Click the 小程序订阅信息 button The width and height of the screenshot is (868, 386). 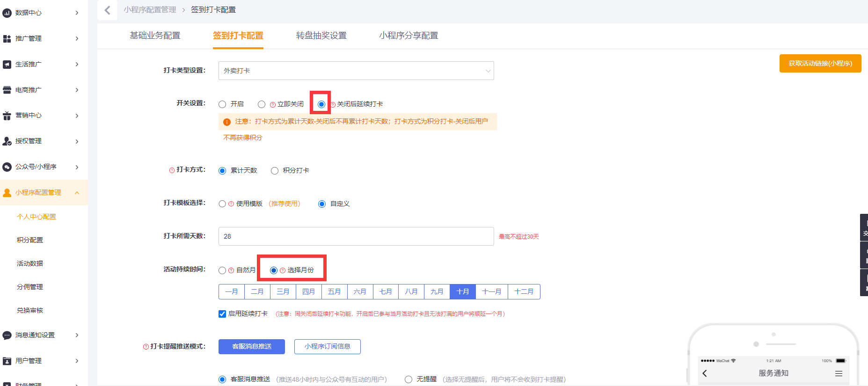click(x=327, y=347)
